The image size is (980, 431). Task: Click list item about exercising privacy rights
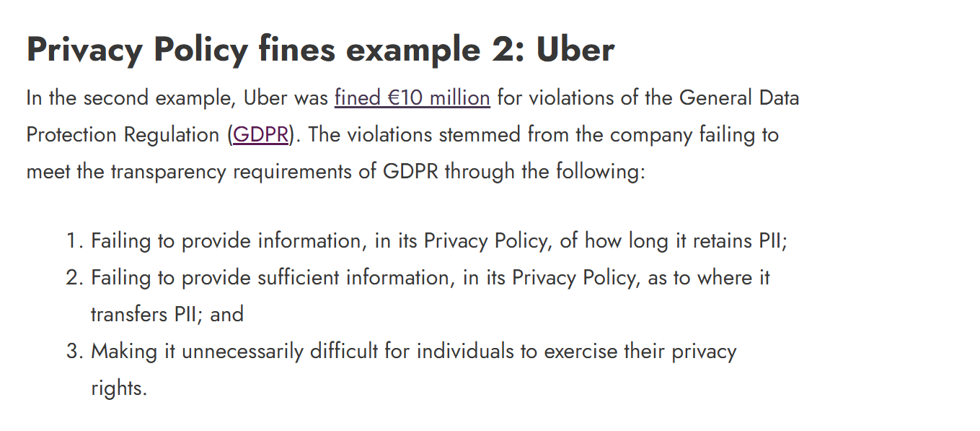point(413,370)
